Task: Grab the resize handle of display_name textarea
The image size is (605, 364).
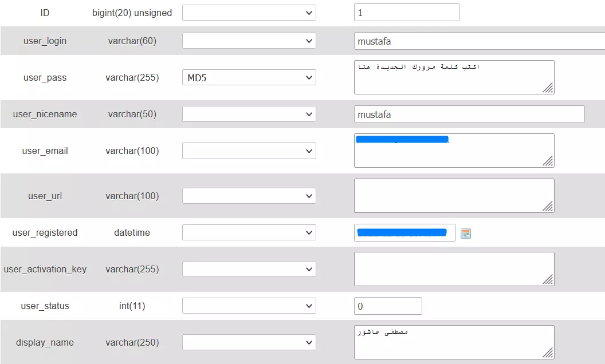Action: click(x=548, y=353)
